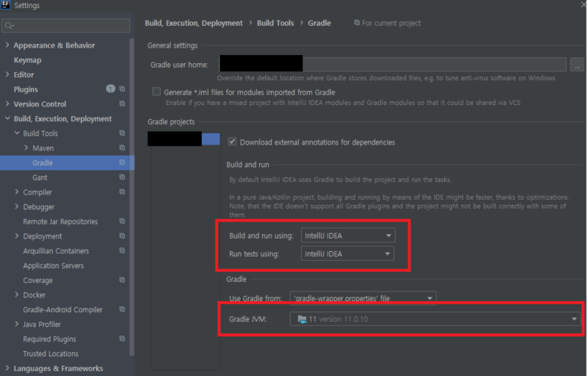
Task: Expand Languages & Frameworks section
Action: 7,368
